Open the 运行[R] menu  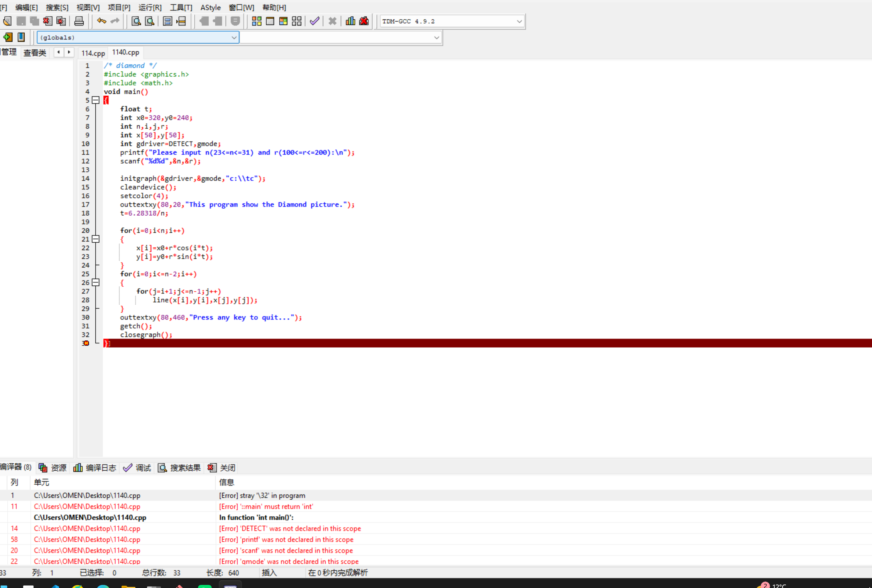(x=150, y=7)
